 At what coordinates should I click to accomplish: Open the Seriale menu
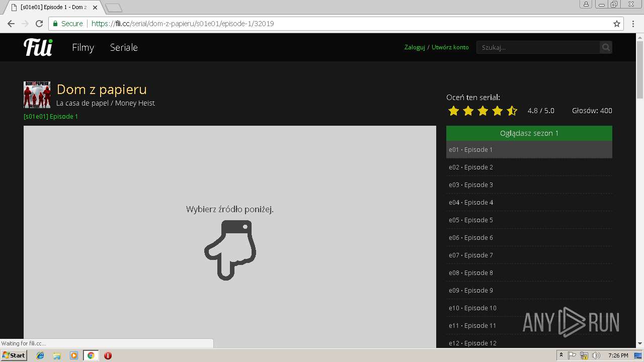(124, 47)
